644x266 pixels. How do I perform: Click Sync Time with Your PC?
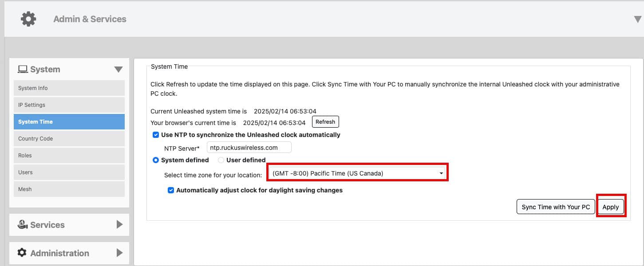click(x=556, y=207)
